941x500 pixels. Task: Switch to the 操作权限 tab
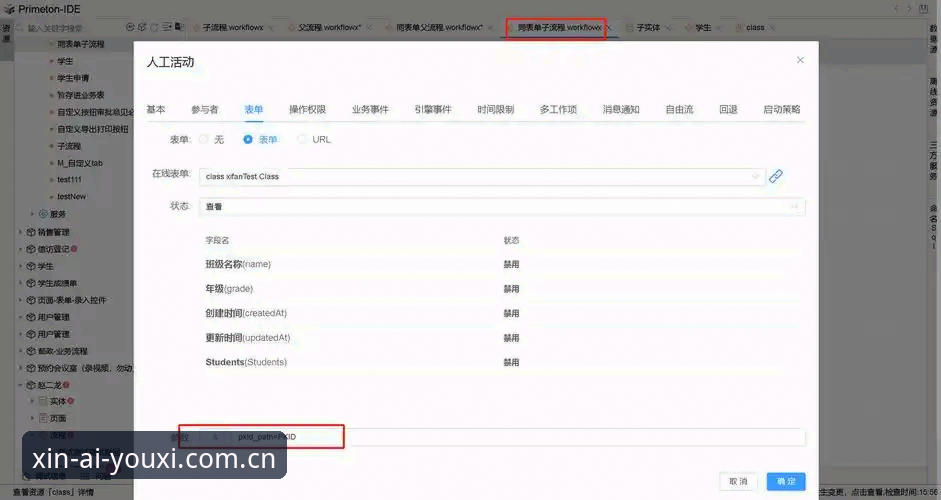pos(307,109)
